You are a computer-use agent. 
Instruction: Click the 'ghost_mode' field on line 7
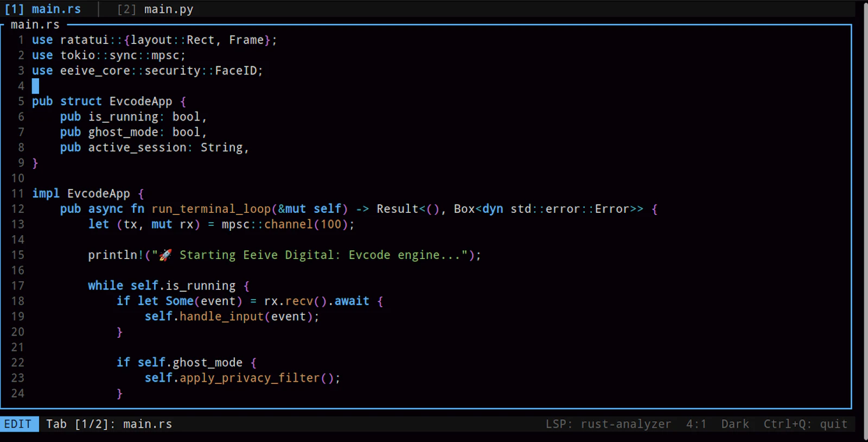[x=123, y=132]
